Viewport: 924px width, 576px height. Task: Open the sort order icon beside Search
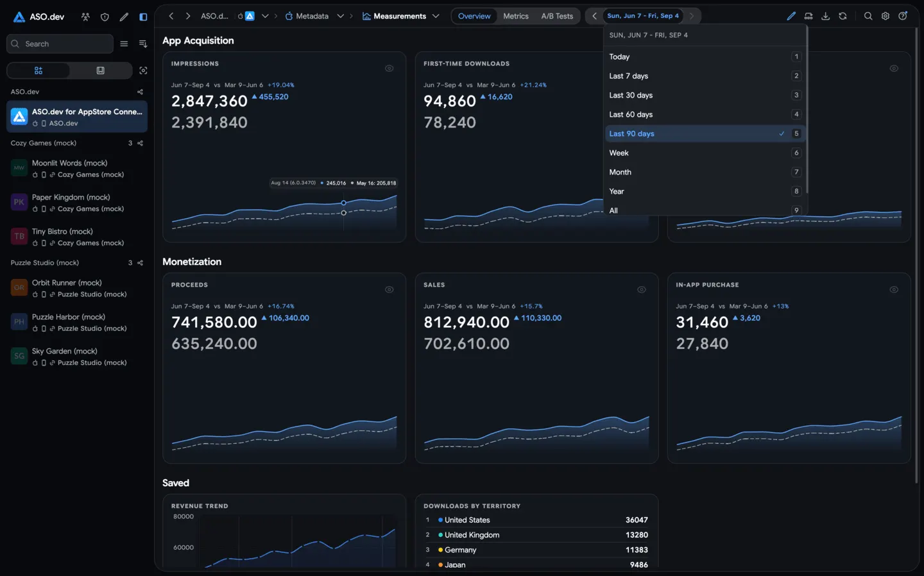point(143,44)
